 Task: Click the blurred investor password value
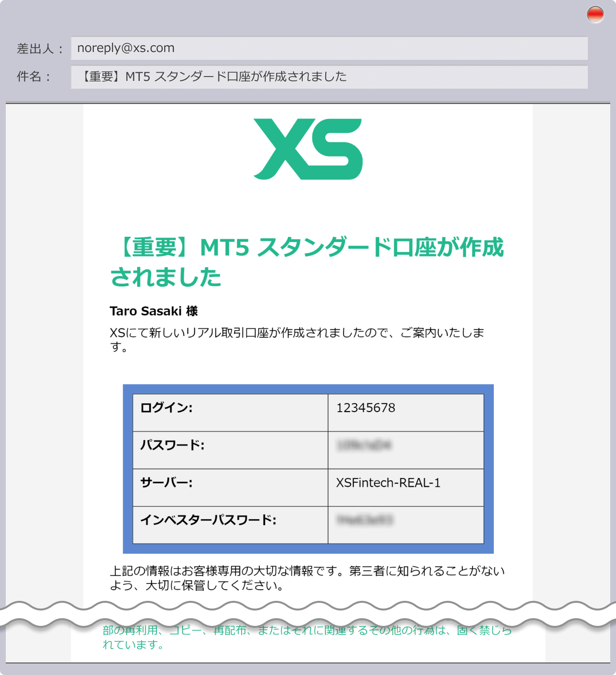[x=365, y=520]
